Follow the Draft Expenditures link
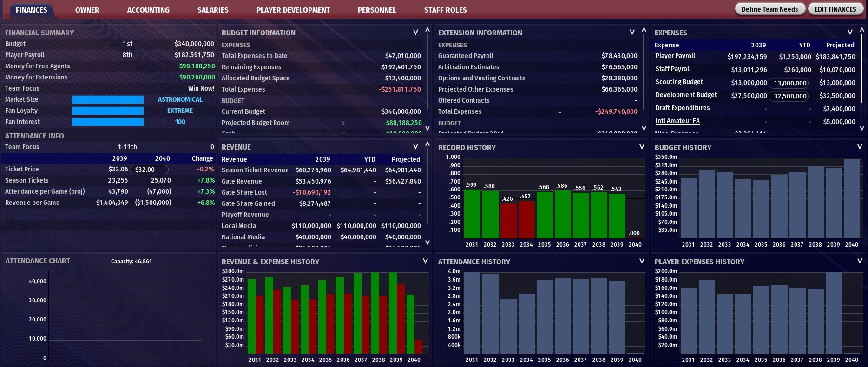868x367 pixels. [x=682, y=108]
